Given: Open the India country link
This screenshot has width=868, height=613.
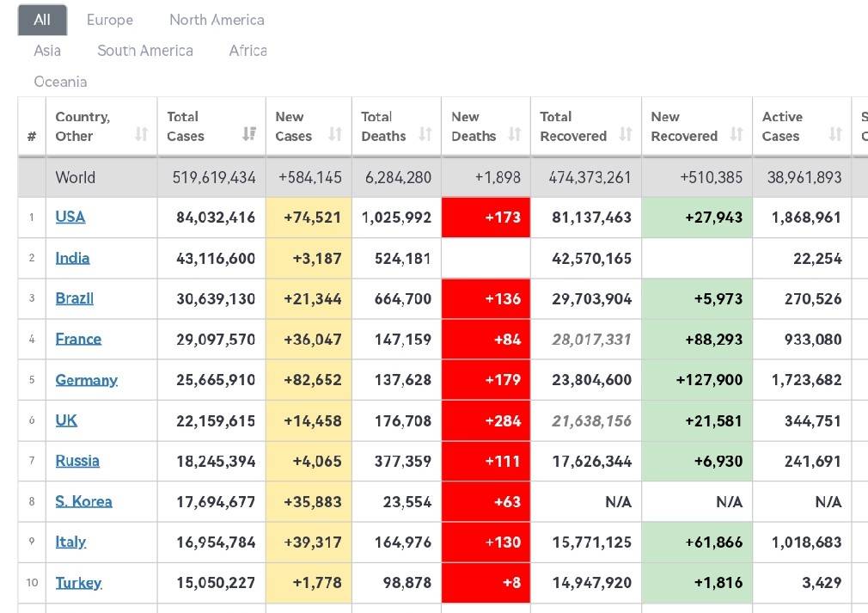Looking at the screenshot, I should pyautogui.click(x=72, y=258).
